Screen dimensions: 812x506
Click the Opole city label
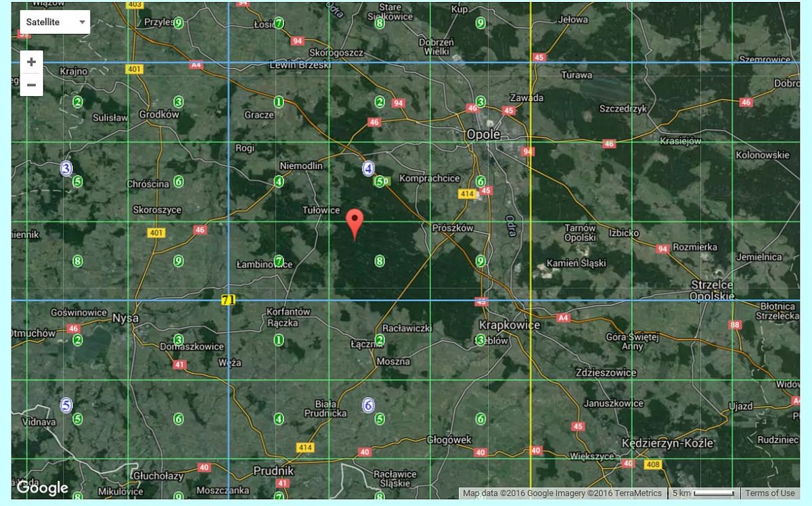[x=483, y=135]
